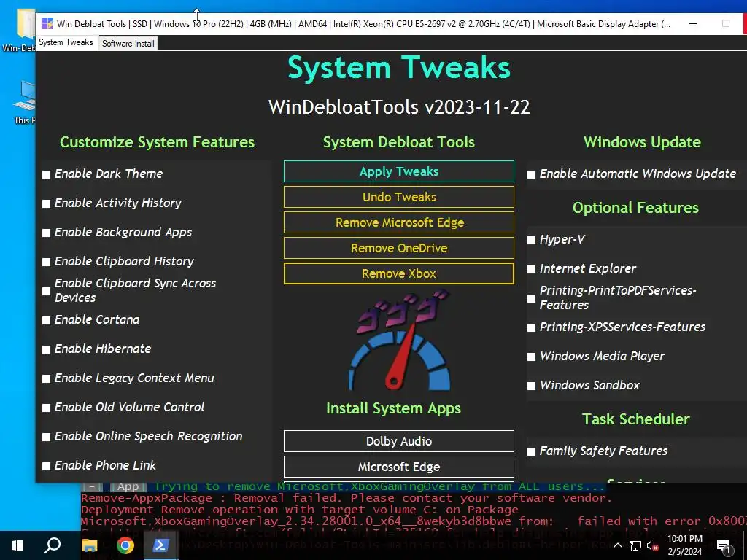
Task: Select the This PC desktop icon
Action: click(x=24, y=102)
